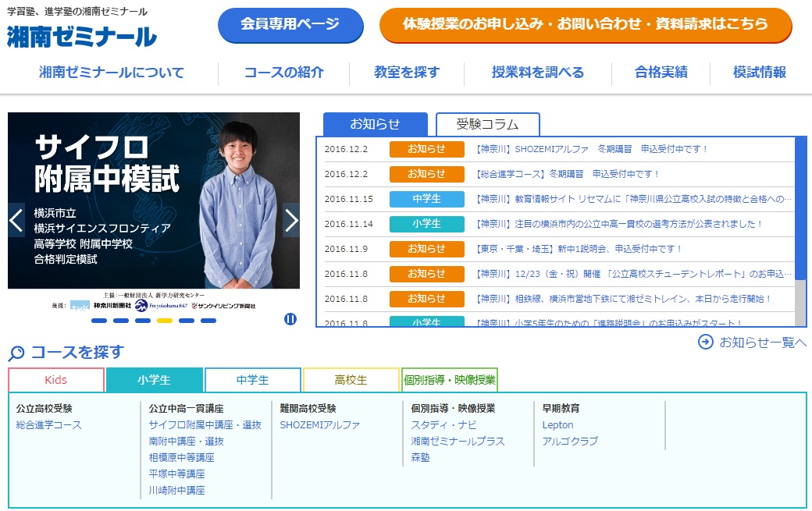
Task: Select the Kids course tab
Action: [x=56, y=380]
